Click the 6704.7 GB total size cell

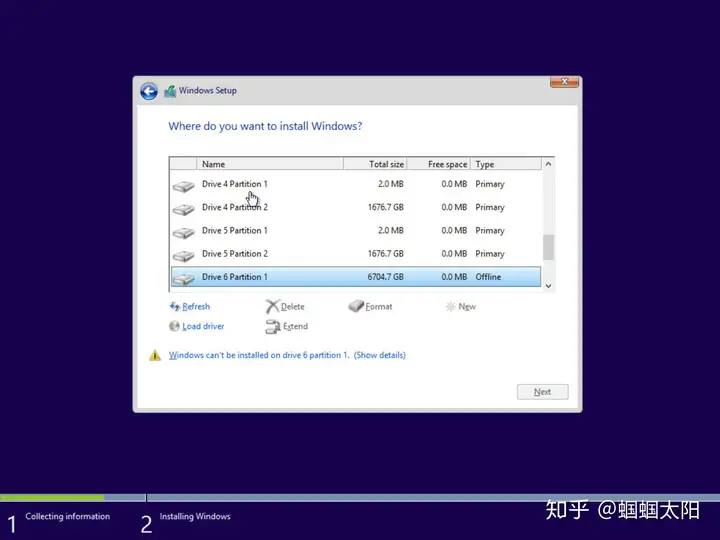point(385,277)
